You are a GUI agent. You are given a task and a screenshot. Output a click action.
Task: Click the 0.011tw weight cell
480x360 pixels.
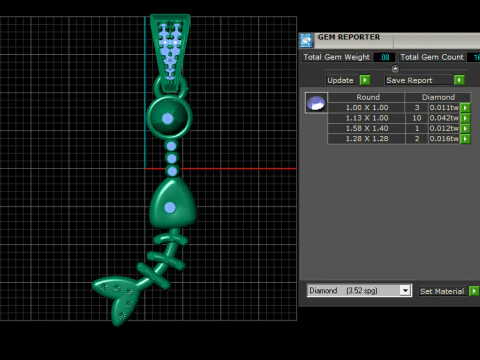(x=444, y=108)
